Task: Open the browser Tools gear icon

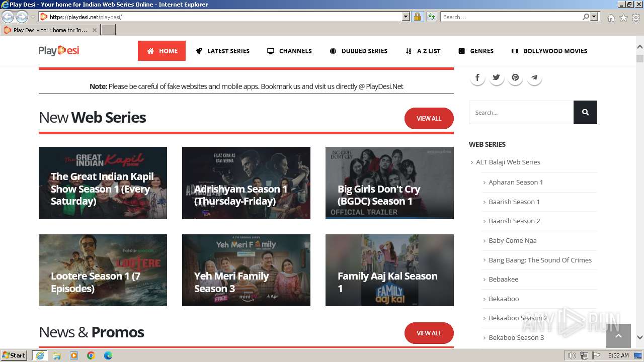Action: (636, 18)
